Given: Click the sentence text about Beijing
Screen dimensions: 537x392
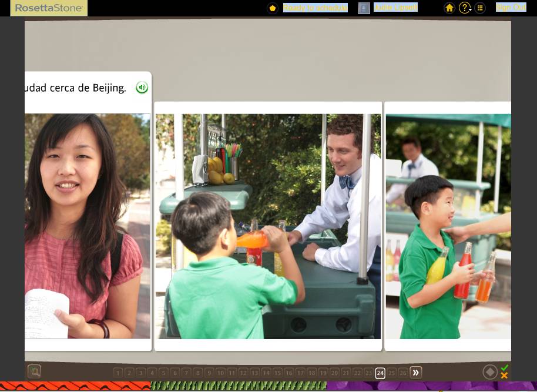Looking at the screenshot, I should click(75, 88).
